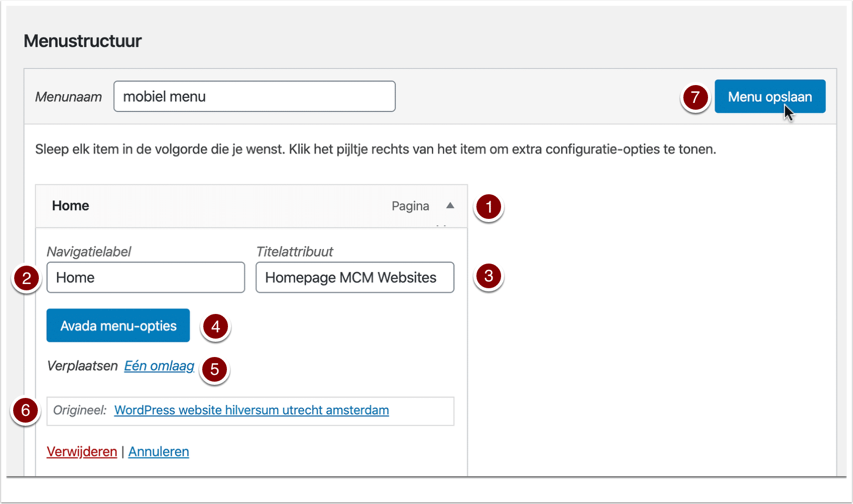Screen dimensions: 853x504
Task: Click the Navigatielabel input containing Home
Action: click(x=146, y=277)
